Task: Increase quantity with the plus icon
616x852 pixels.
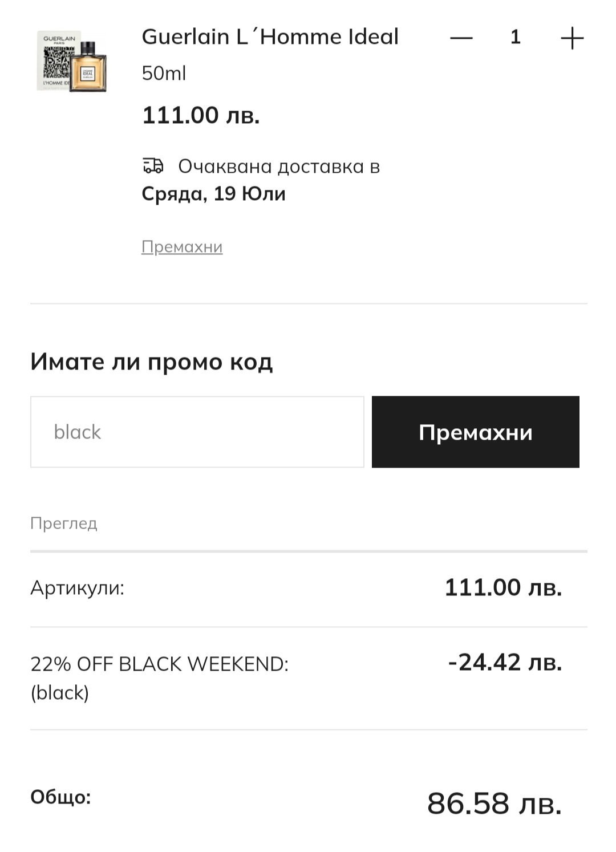Action: coord(572,38)
